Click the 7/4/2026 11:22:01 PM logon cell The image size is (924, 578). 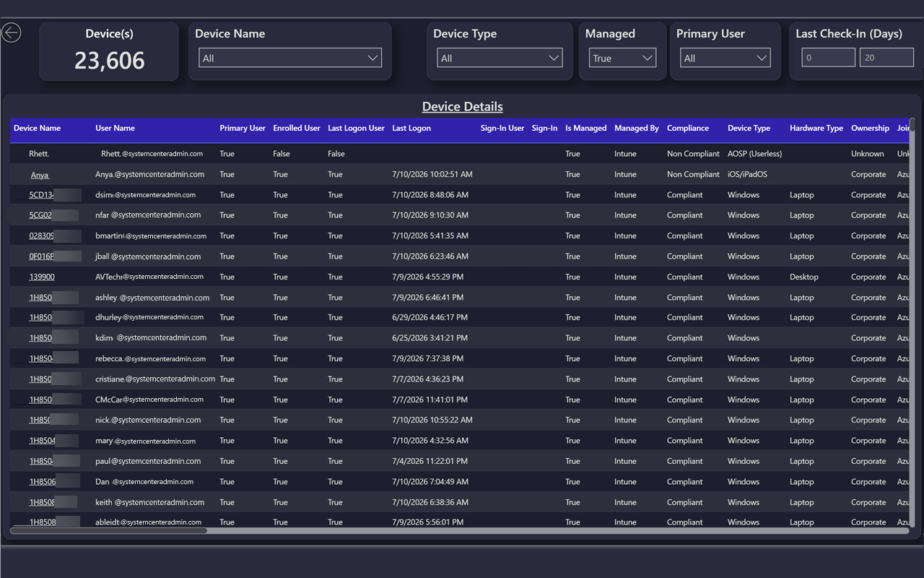(x=430, y=461)
